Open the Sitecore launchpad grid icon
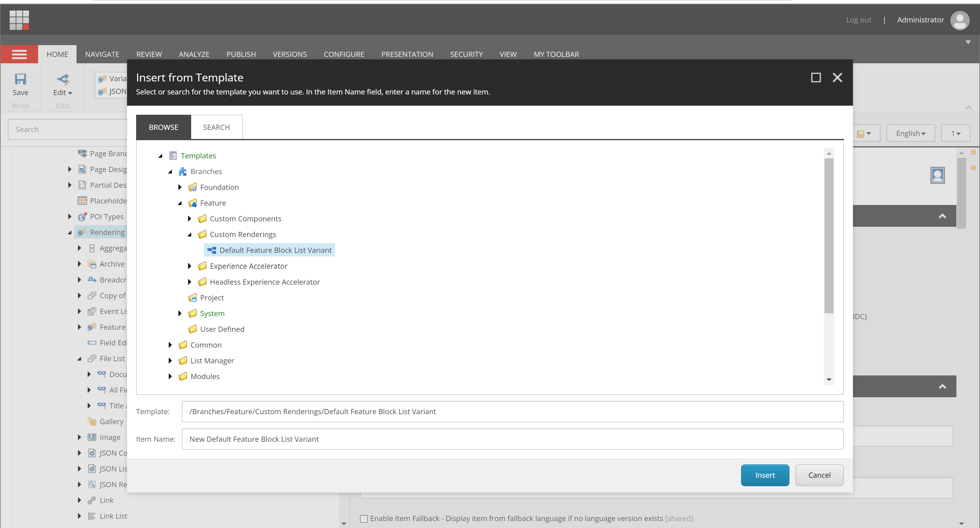The height and width of the screenshot is (528, 980). 19,20
